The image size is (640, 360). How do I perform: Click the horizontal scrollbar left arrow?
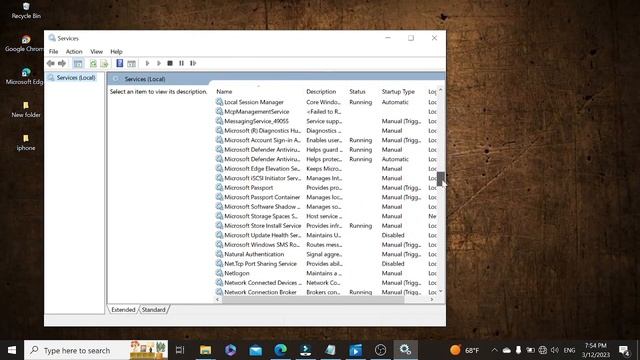click(217, 300)
